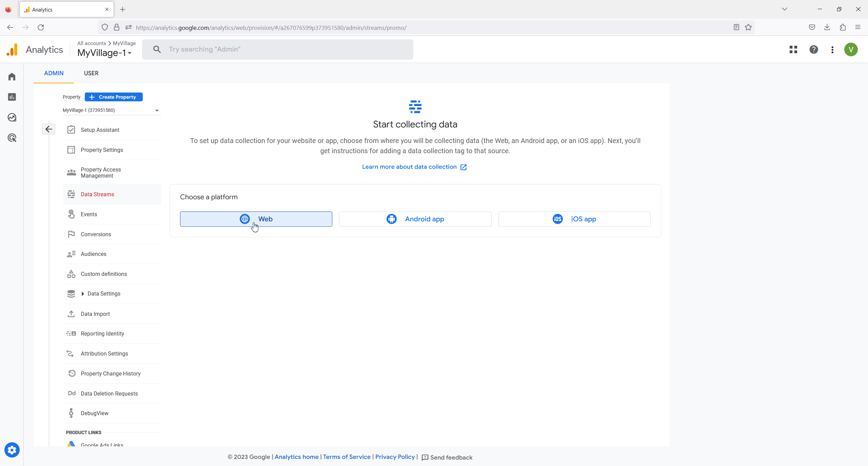Click the Analytics search field
This screenshot has width=868, height=466.
(x=277, y=49)
